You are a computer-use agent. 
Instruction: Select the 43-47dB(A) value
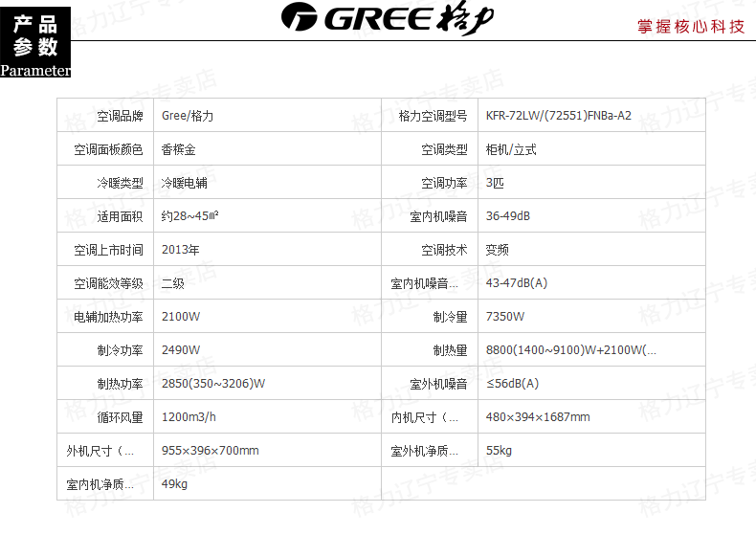(517, 283)
